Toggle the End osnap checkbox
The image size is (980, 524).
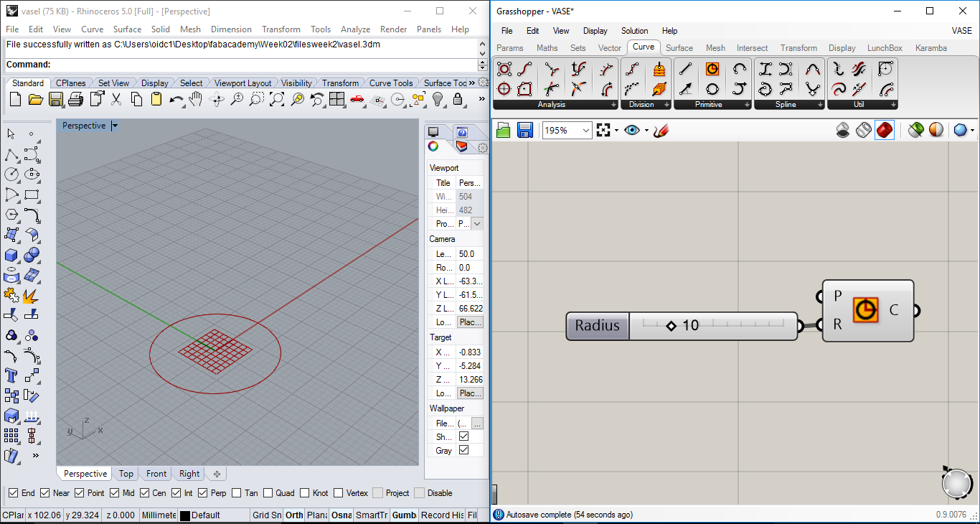click(x=13, y=493)
